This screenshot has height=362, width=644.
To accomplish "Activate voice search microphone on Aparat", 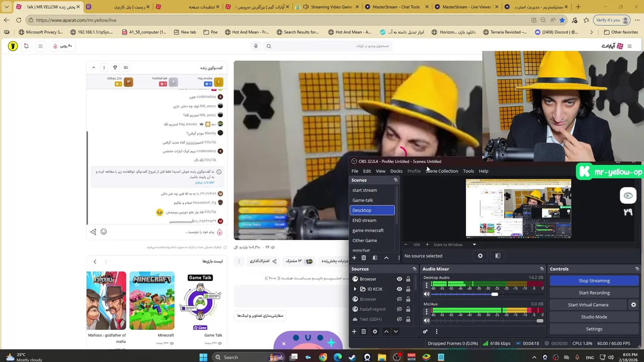I will pos(256,46).
